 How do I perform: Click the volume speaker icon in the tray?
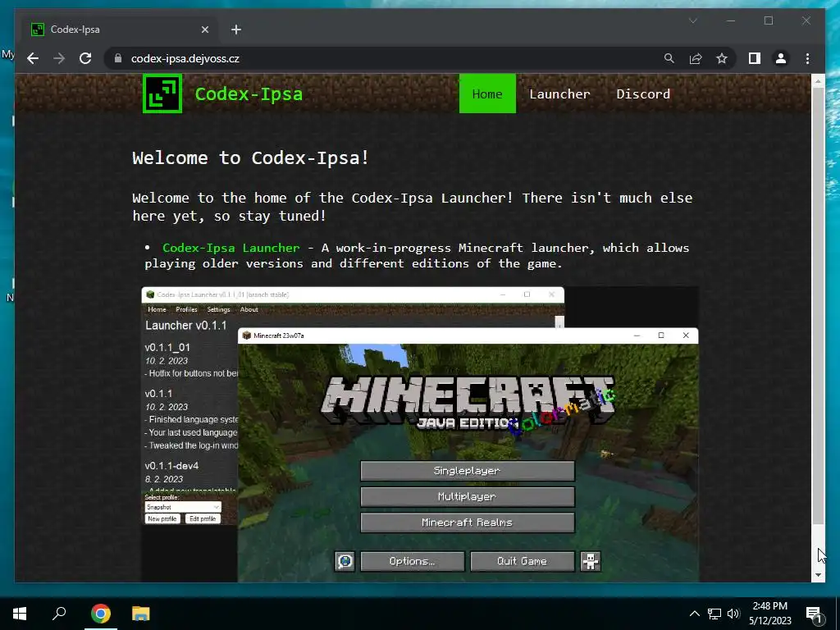coord(733,614)
